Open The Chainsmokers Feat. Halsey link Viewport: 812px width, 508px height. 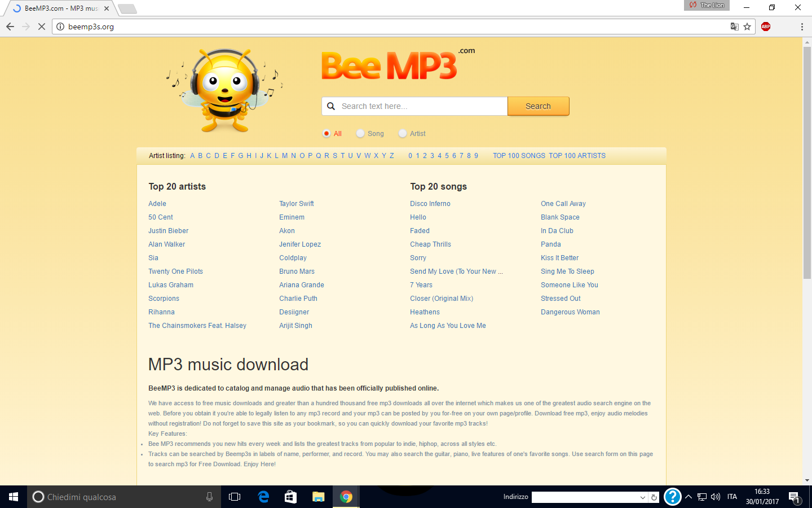197,326
